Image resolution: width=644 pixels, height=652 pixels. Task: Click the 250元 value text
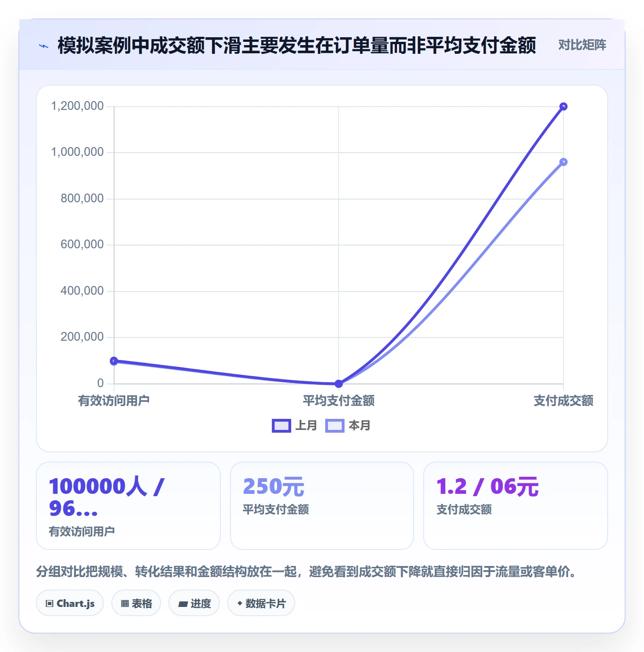[274, 486]
